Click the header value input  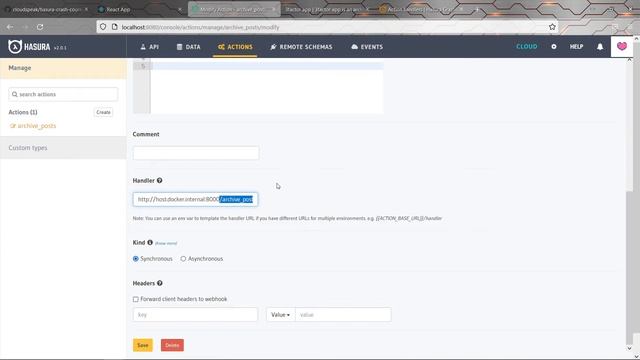click(x=343, y=315)
